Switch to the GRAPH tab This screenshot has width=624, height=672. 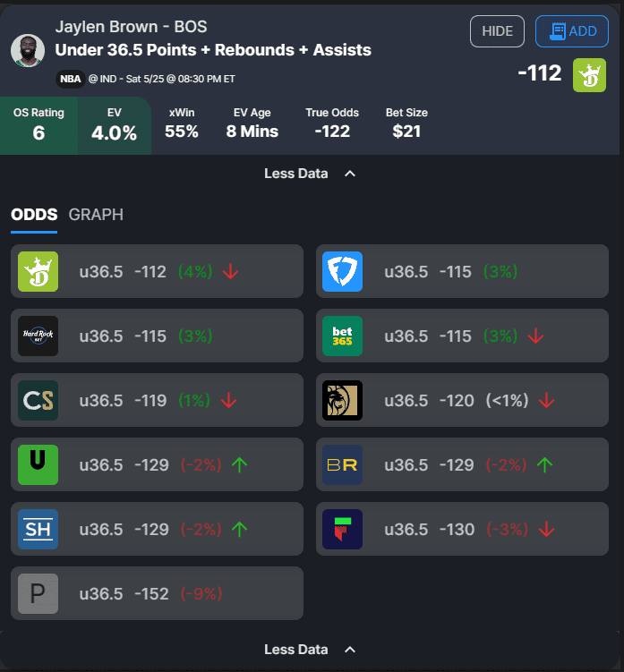(x=96, y=215)
